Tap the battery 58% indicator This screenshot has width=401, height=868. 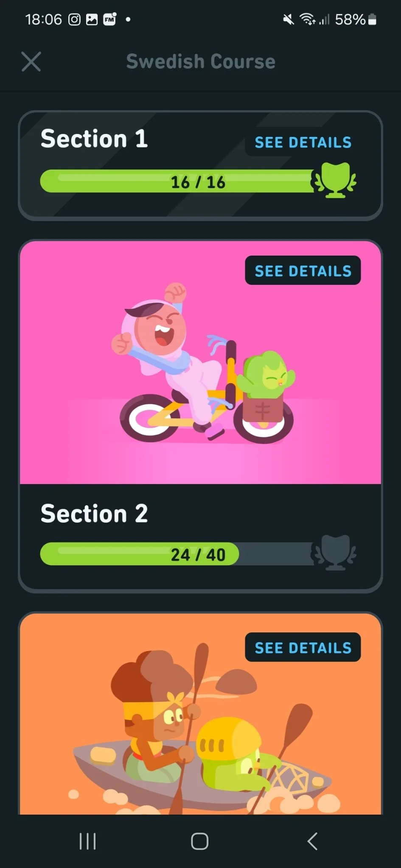point(356,19)
